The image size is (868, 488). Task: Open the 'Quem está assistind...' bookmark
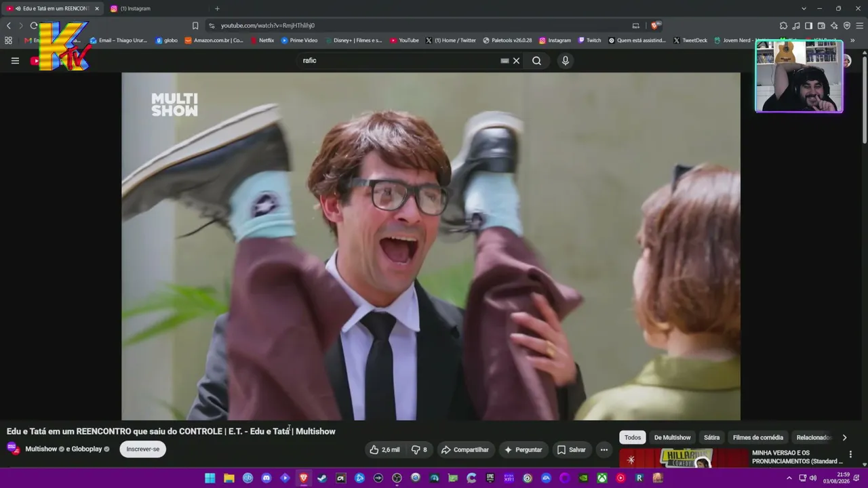pyautogui.click(x=637, y=40)
